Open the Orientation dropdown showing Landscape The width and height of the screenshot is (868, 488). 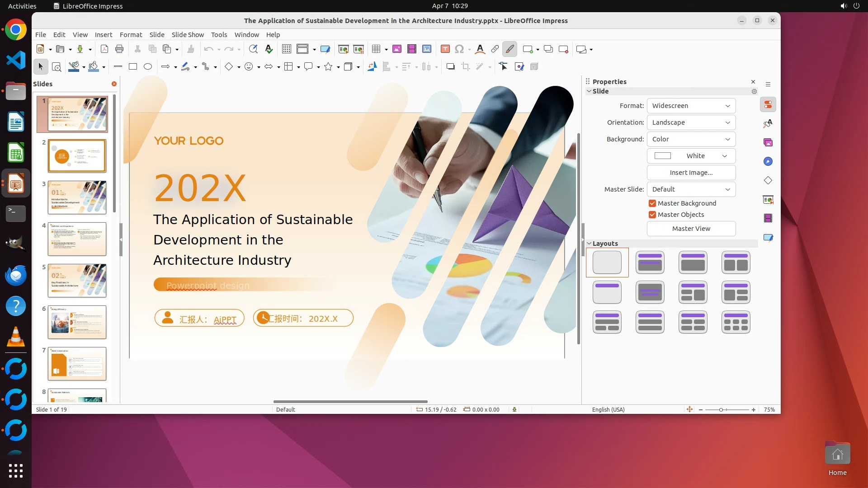[691, 122]
